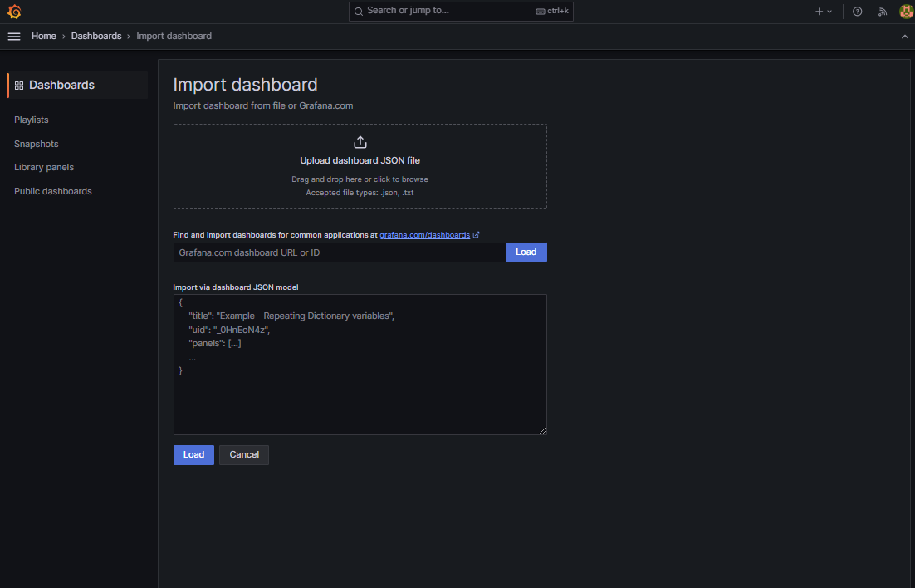915x588 pixels.
Task: Click the bottom Load button
Action: [193, 454]
